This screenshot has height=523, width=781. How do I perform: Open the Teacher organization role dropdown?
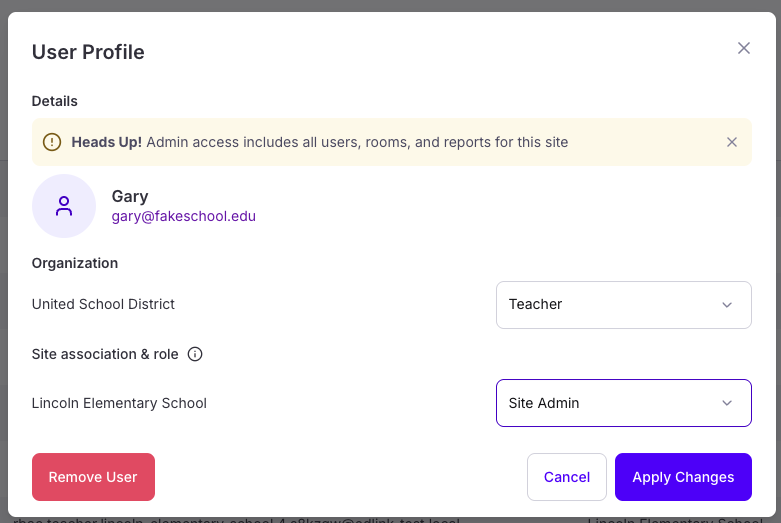coord(623,305)
